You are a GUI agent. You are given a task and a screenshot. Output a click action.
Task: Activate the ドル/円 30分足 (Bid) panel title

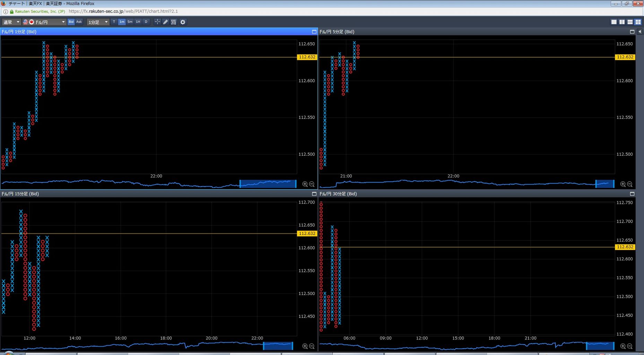click(x=338, y=194)
